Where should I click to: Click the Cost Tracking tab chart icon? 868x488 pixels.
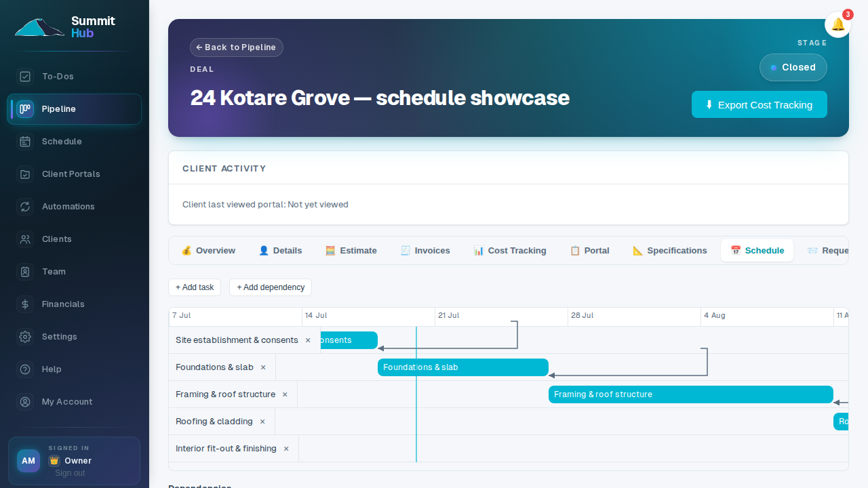(479, 251)
